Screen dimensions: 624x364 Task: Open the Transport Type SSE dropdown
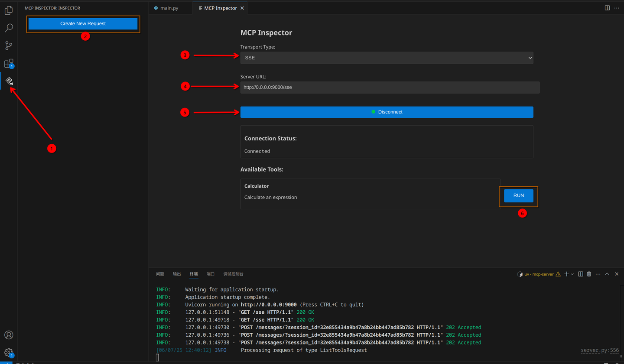tap(387, 58)
